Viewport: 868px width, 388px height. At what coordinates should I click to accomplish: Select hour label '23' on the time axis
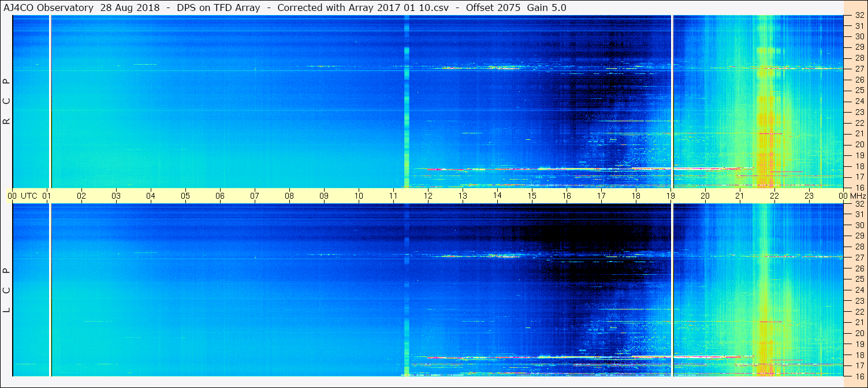[809, 196]
